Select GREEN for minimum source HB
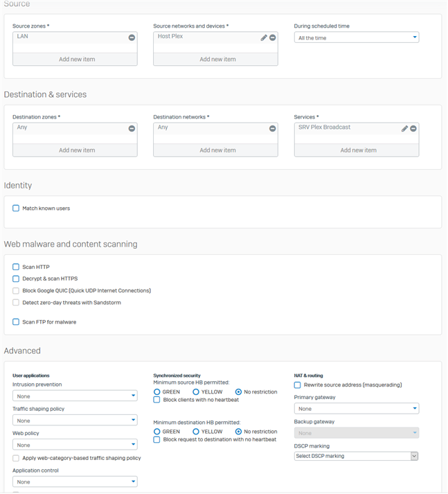Viewport: 448px width, 494px height. (x=157, y=392)
